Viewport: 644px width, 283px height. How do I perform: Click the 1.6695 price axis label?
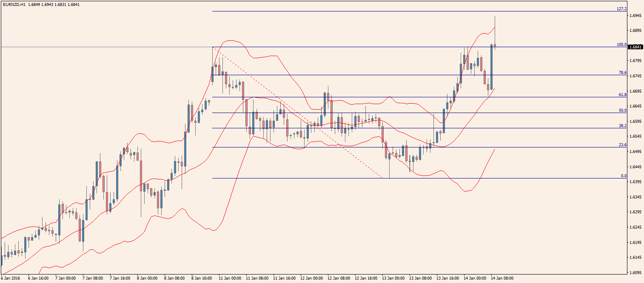pyautogui.click(x=636, y=91)
